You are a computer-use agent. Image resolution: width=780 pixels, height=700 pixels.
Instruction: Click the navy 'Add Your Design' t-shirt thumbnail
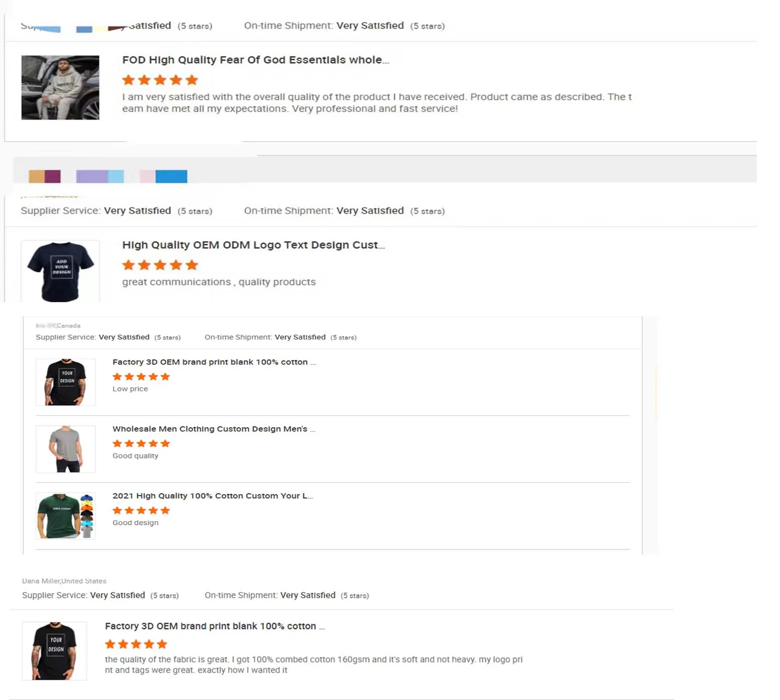60,271
